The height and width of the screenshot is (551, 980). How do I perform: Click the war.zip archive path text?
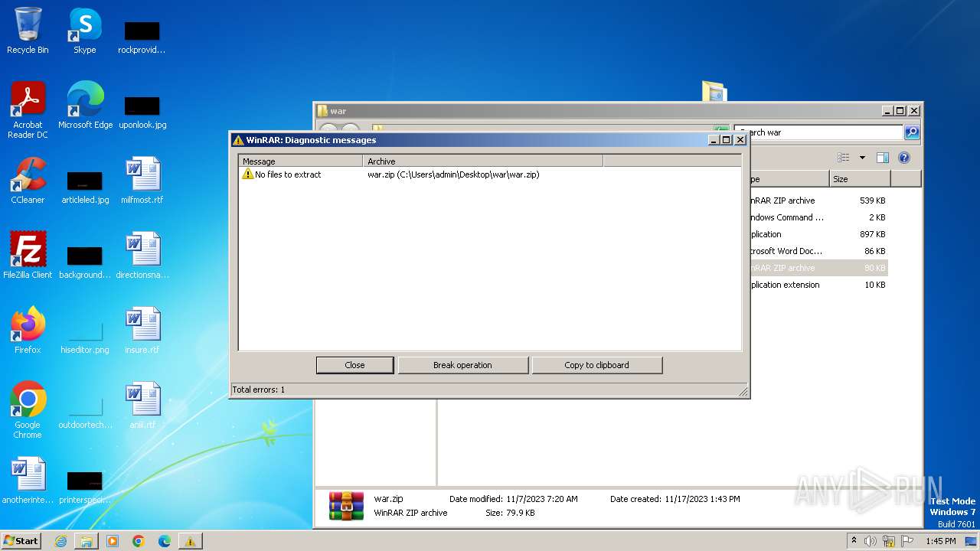pos(453,174)
